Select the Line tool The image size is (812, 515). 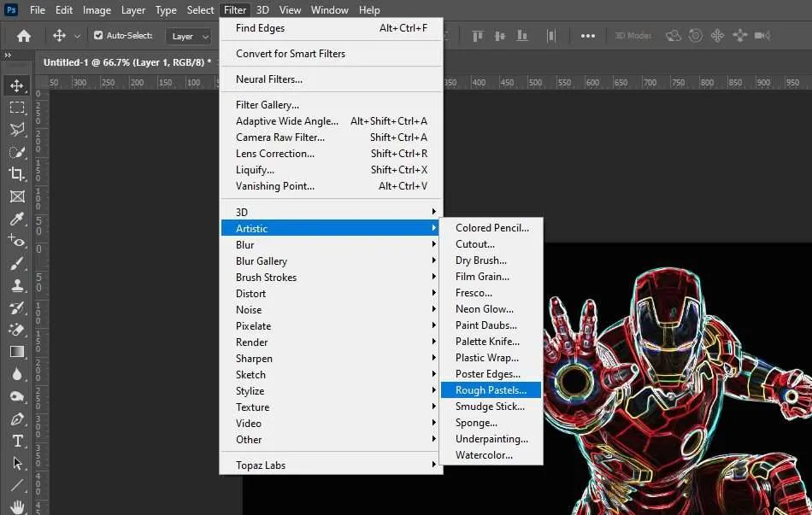(x=17, y=485)
